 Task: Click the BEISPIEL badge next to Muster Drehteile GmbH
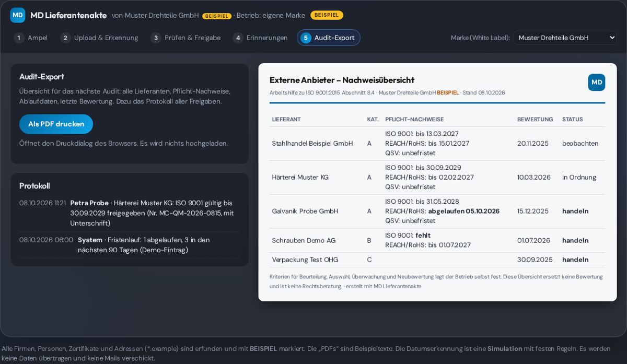[217, 16]
